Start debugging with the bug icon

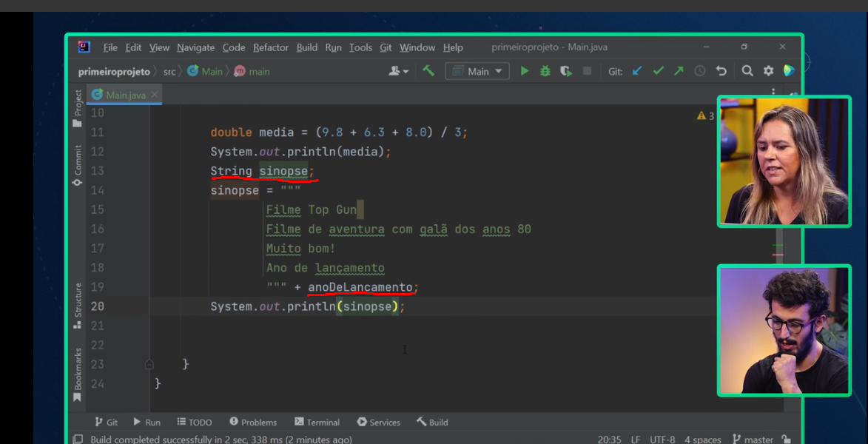point(545,71)
